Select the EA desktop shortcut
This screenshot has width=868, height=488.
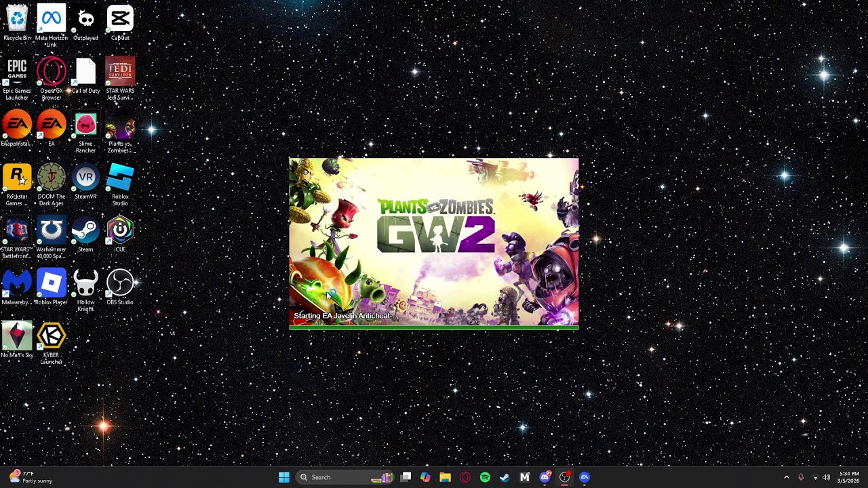click(52, 129)
